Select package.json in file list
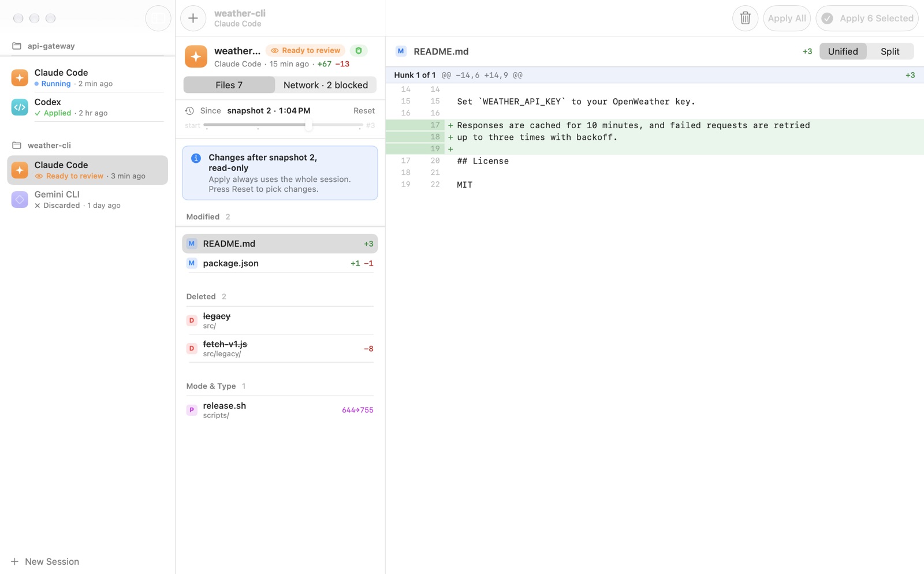The height and width of the screenshot is (574, 924). (280, 263)
